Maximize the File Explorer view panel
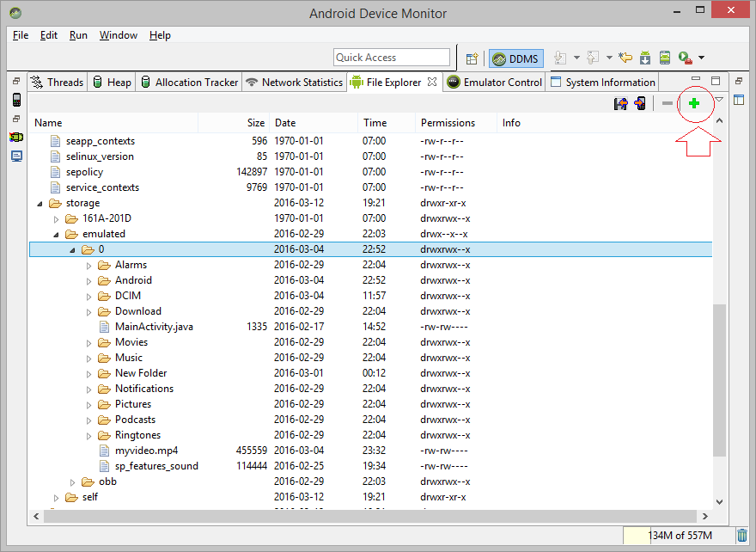 [716, 81]
